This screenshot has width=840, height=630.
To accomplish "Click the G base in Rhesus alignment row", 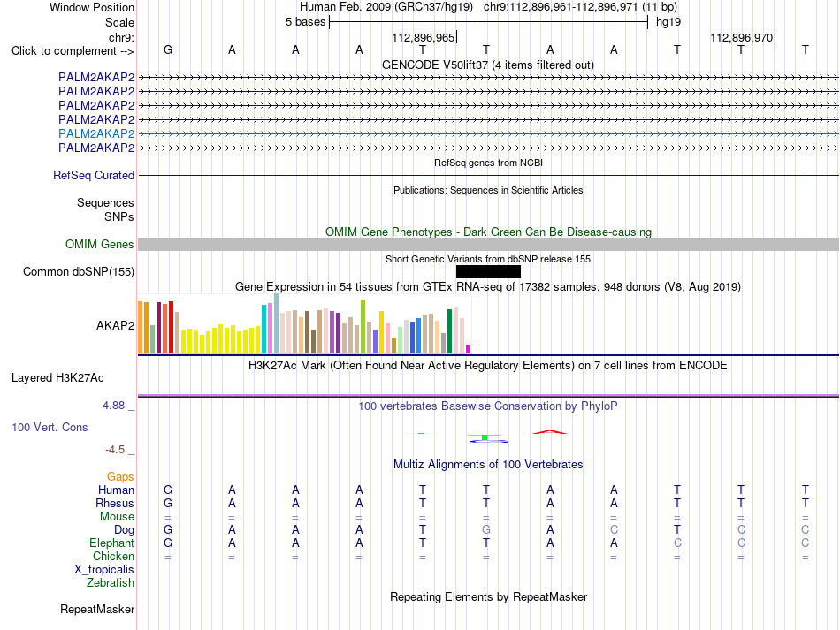I will point(168,503).
